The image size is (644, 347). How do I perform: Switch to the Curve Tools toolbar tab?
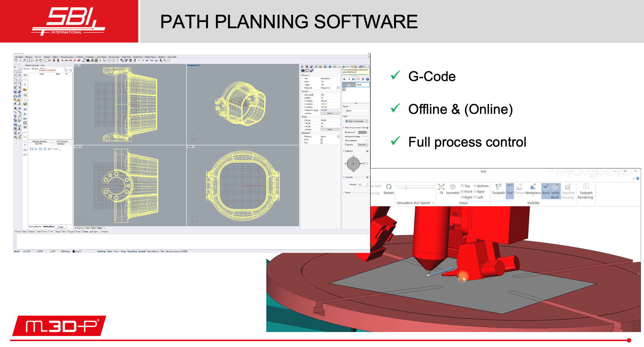click(x=101, y=57)
